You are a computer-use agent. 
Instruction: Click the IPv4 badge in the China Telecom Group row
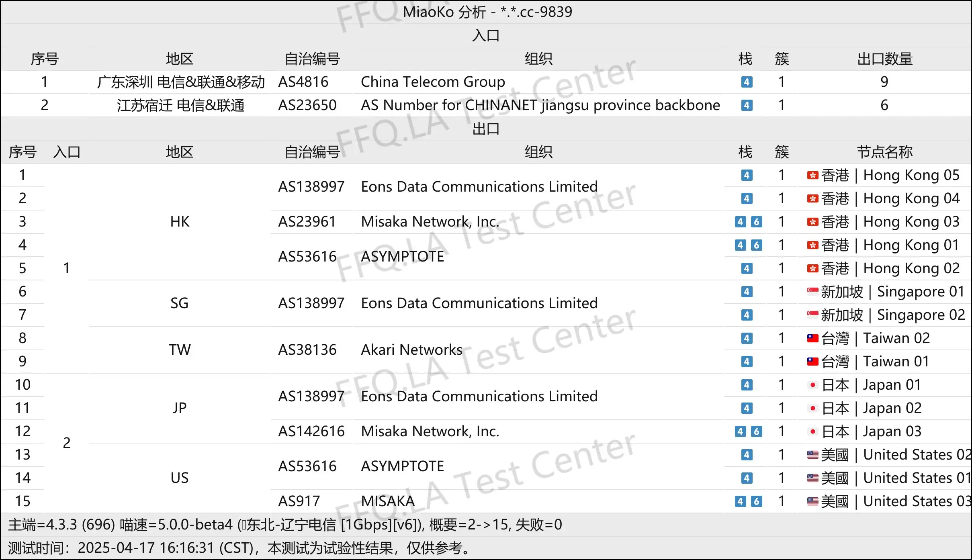[x=747, y=82]
